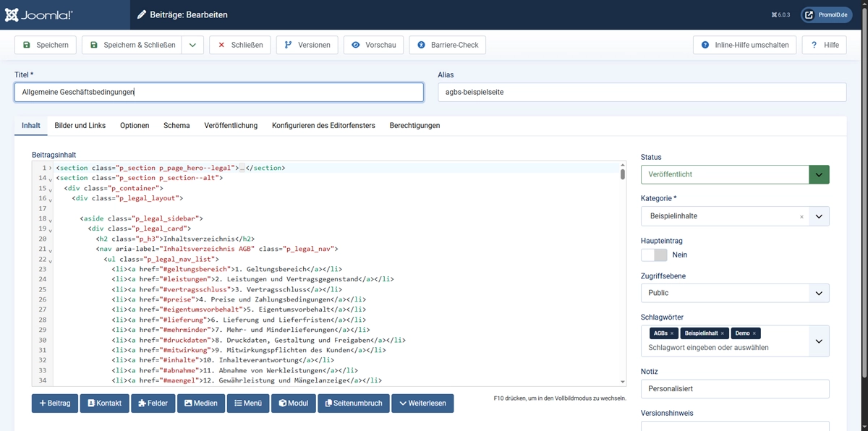Viewport: 868px width, 431px height.
Task: Toggle the Haupteintrag switch
Action: [x=653, y=255]
